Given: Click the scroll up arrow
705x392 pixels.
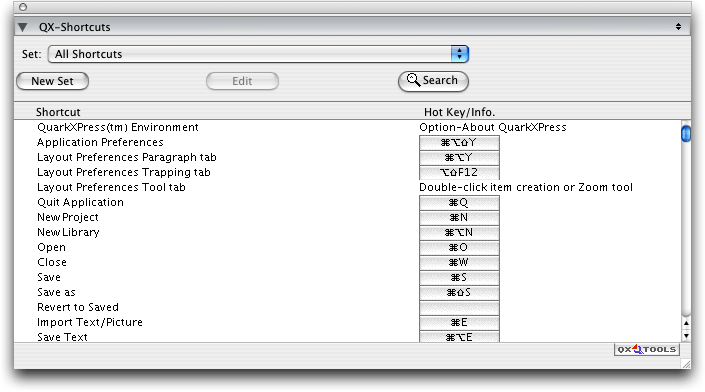Looking at the screenshot, I should 686,323.
